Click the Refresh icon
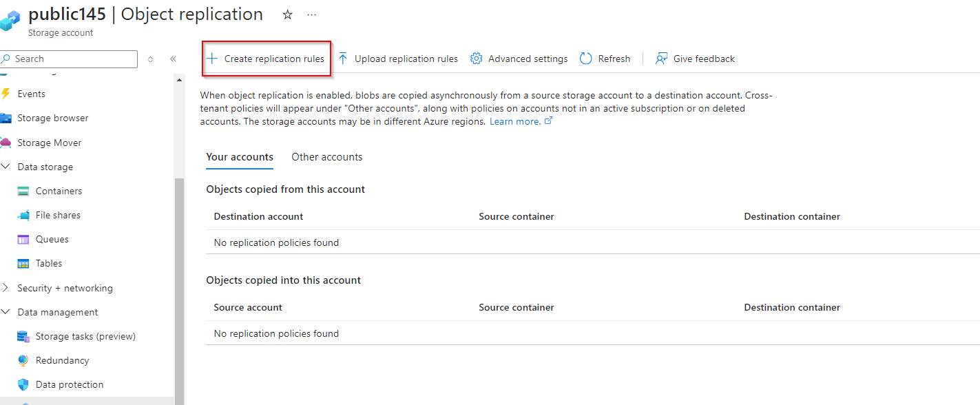The image size is (980, 405). (586, 59)
